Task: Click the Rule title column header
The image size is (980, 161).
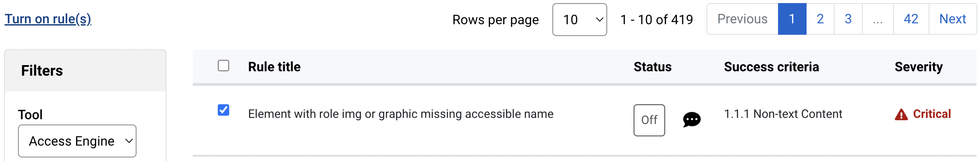Action: 274,67
